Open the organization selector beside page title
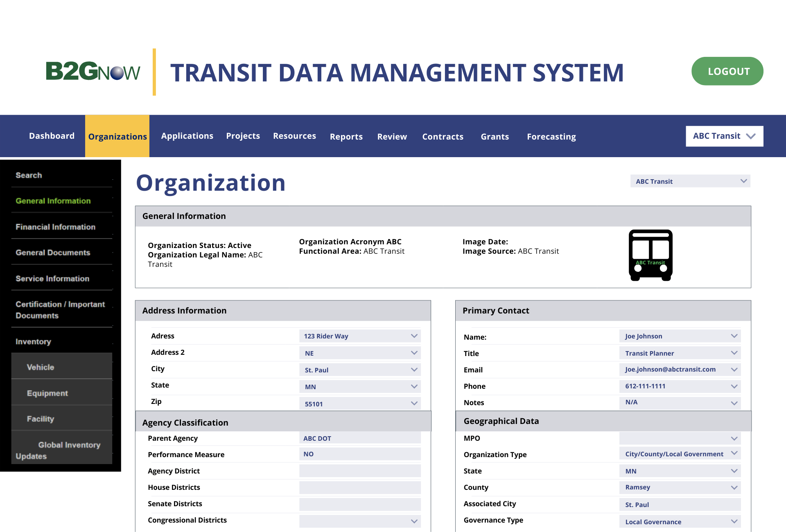 (x=690, y=181)
